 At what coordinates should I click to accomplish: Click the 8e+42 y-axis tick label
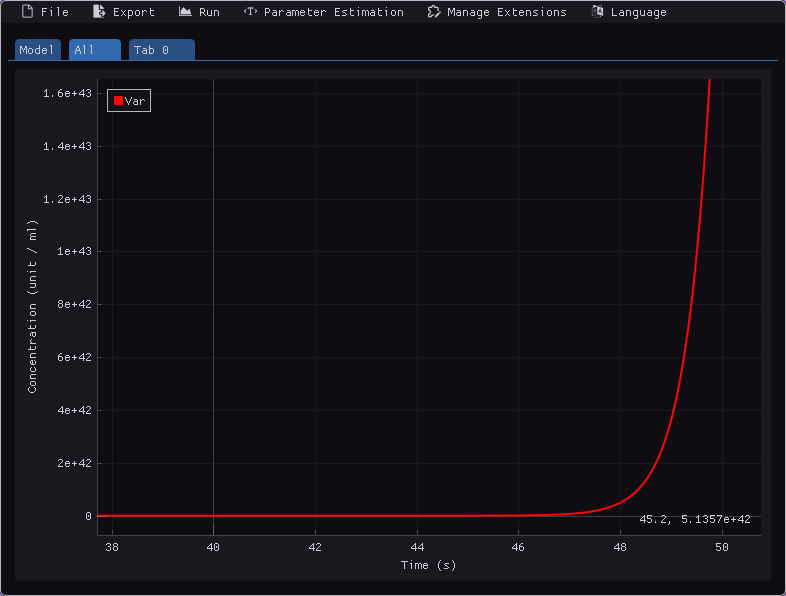tap(75, 304)
